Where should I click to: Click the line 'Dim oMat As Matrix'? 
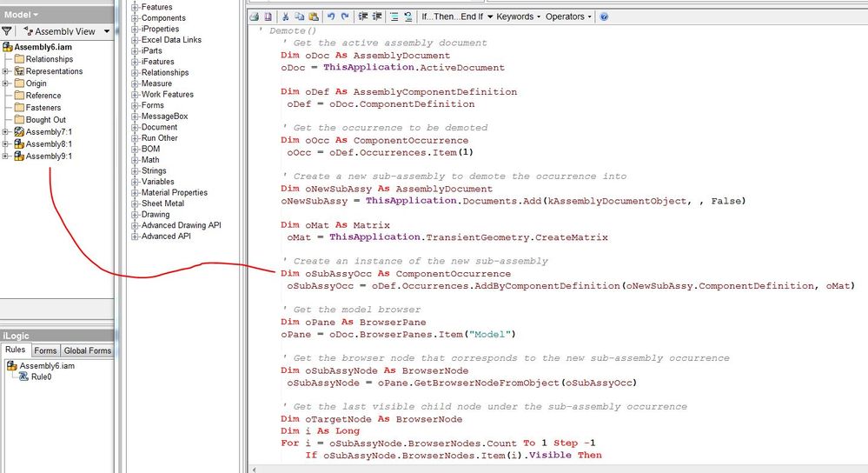pos(335,225)
